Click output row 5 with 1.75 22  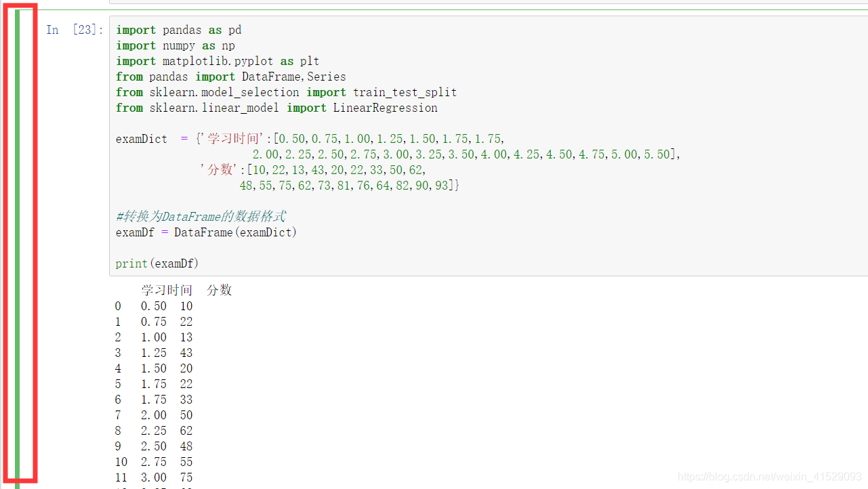point(154,384)
